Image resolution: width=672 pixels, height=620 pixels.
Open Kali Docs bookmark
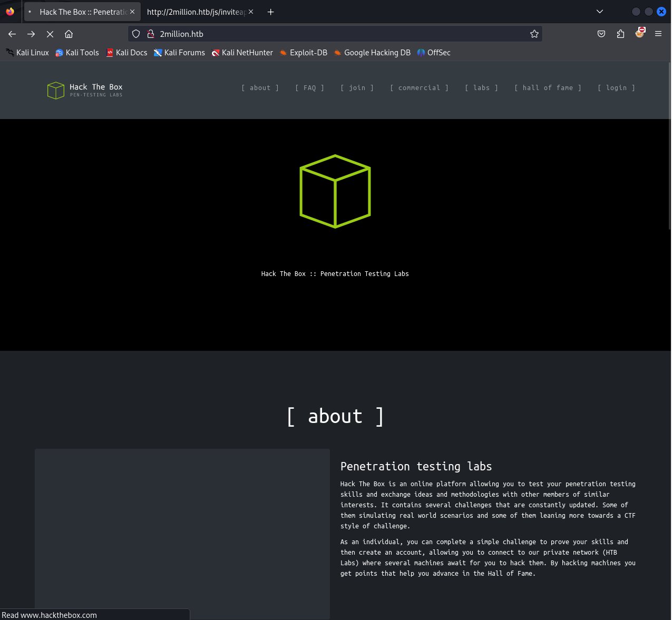coord(126,53)
